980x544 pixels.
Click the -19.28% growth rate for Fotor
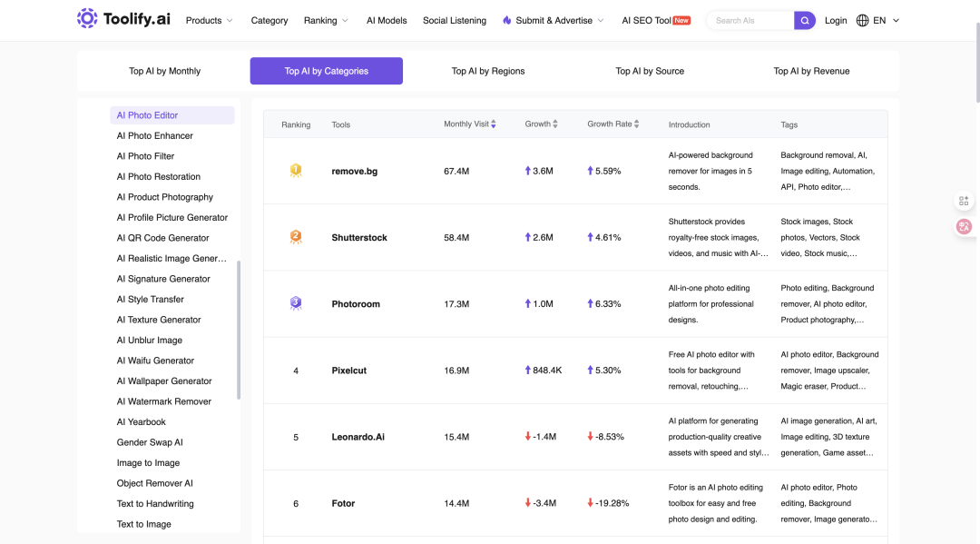608,503
